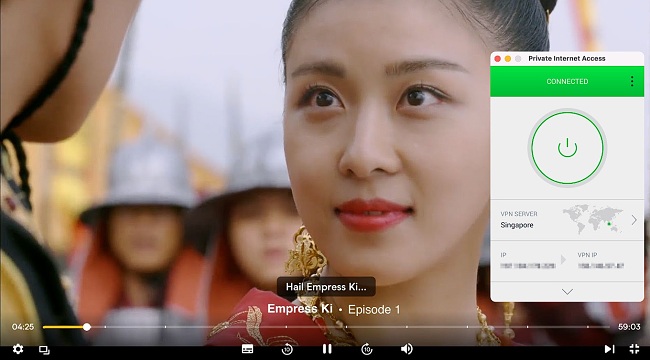Open the episodes list icon
650x360 pixels.
coord(44,350)
